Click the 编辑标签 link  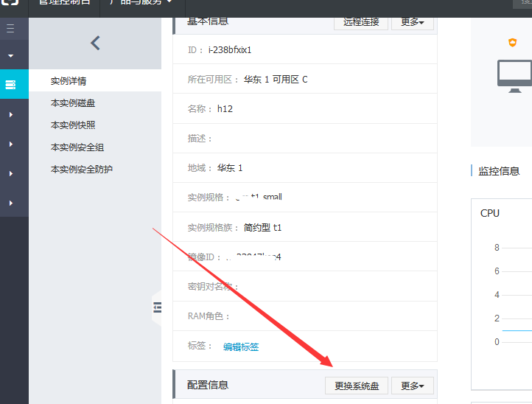pyautogui.click(x=241, y=346)
